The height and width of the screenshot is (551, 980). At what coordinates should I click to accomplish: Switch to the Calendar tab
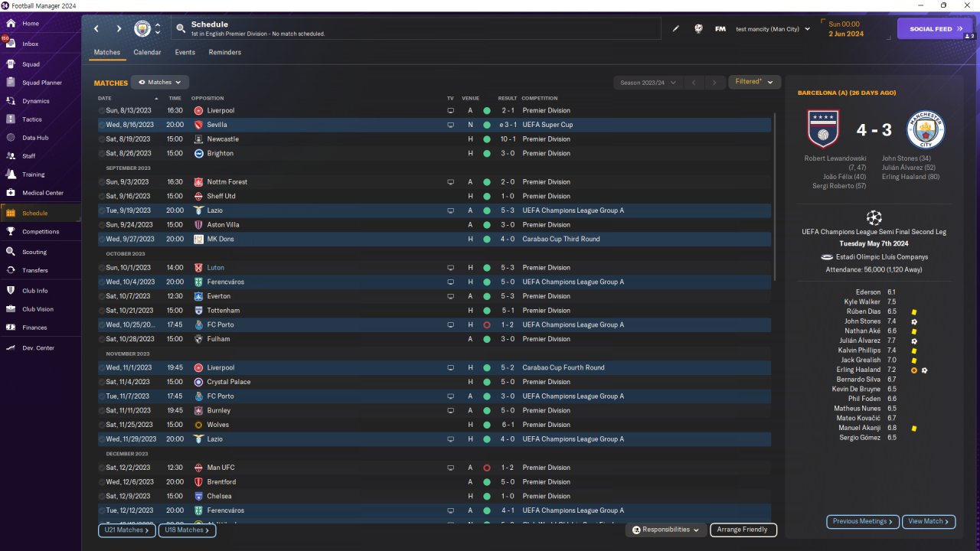pyautogui.click(x=147, y=52)
